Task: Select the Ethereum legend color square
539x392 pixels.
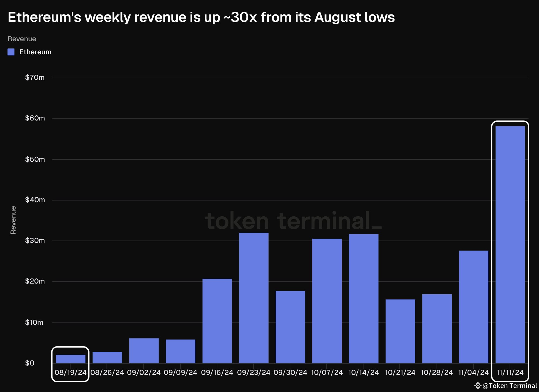Action: click(11, 52)
